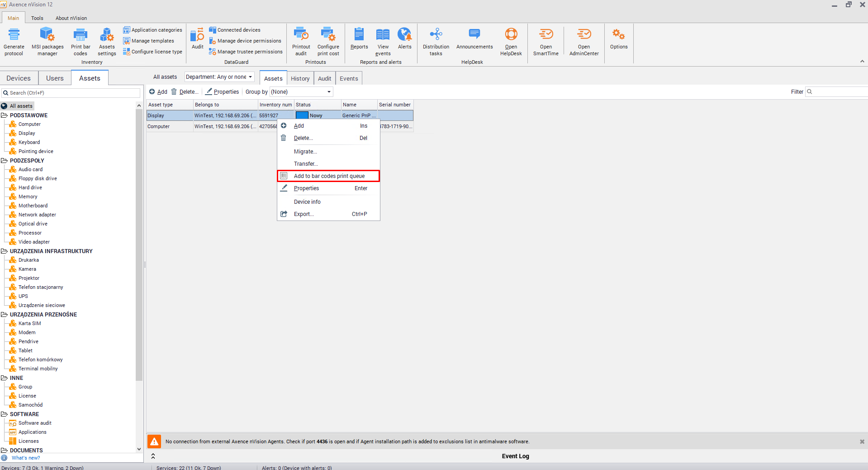The height and width of the screenshot is (470, 868).
Task: Open the Department filter dropdown
Action: [x=219, y=77]
